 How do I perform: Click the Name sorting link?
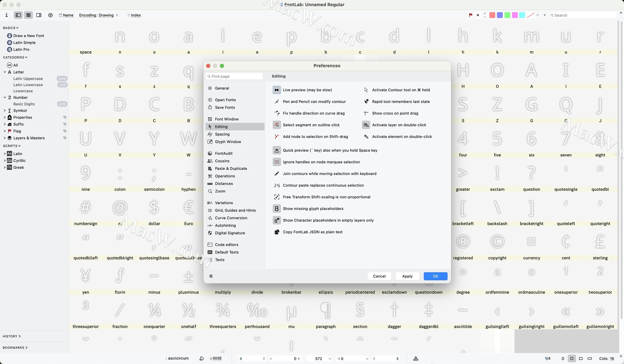(x=68, y=15)
